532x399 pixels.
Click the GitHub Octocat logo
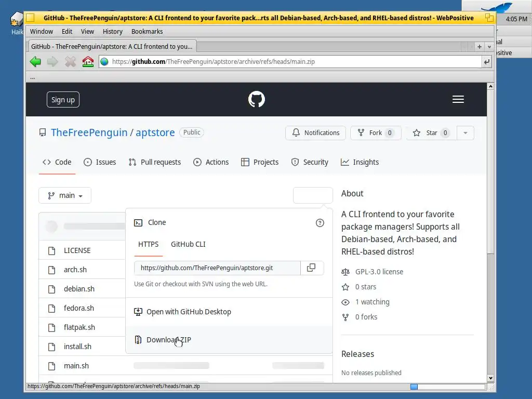[257, 99]
